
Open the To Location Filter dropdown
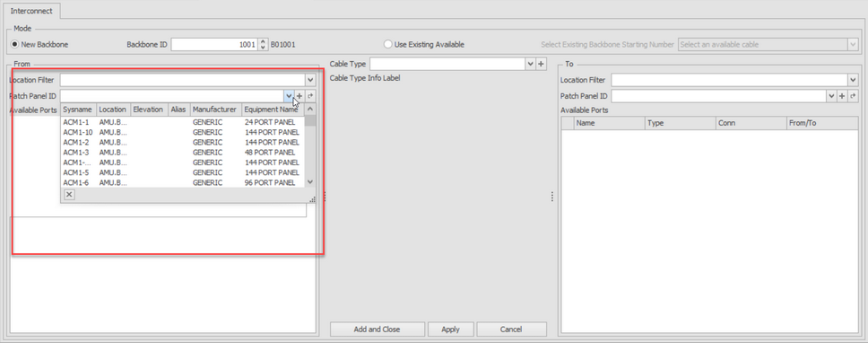click(x=853, y=80)
